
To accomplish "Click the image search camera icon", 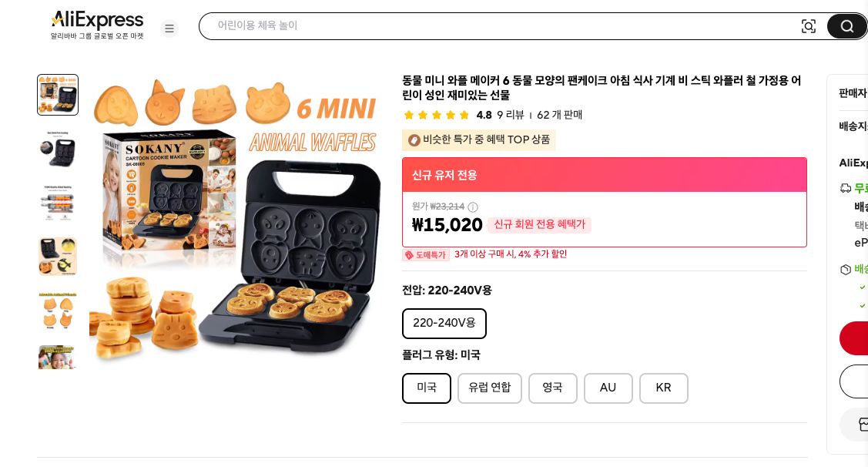I will pos(809,26).
